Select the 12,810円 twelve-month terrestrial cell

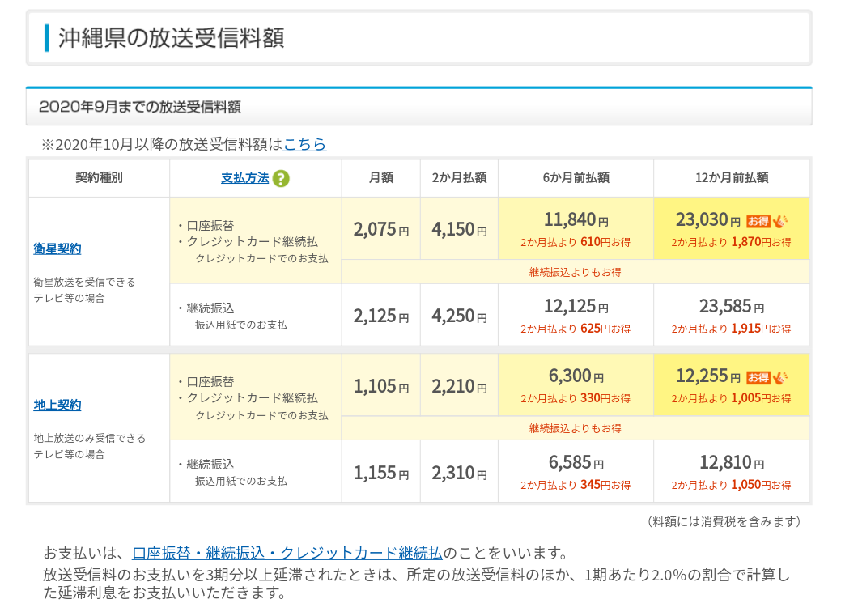coord(731,472)
